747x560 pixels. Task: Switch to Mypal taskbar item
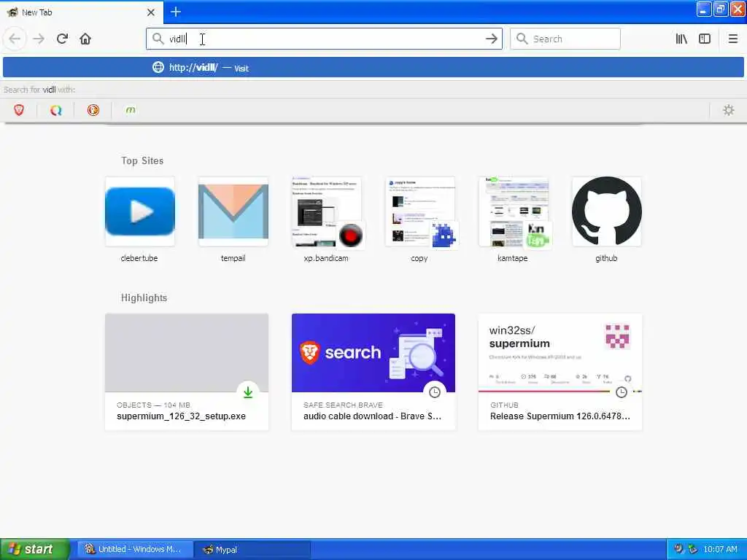click(253, 550)
